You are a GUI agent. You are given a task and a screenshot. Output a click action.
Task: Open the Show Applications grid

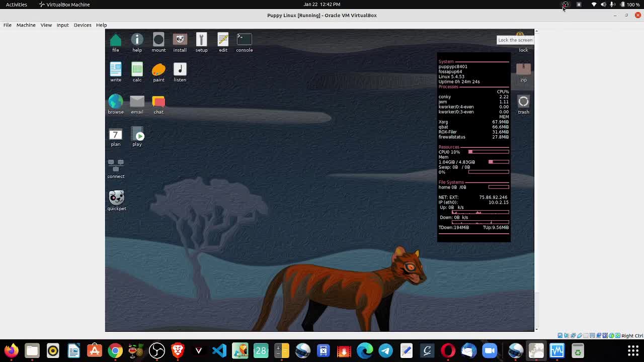tap(633, 350)
